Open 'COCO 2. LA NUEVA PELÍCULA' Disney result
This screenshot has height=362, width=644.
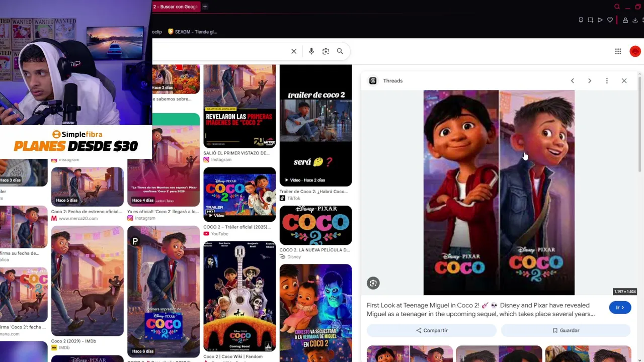(314, 250)
